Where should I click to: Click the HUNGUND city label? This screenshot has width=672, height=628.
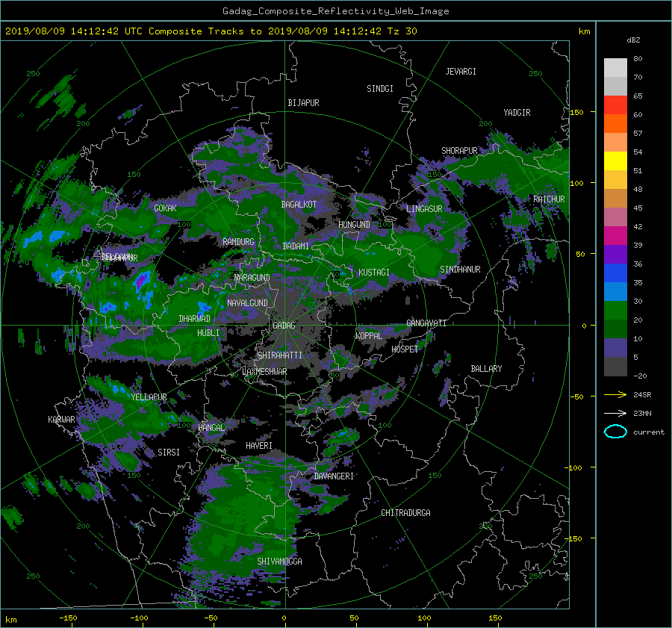(354, 225)
